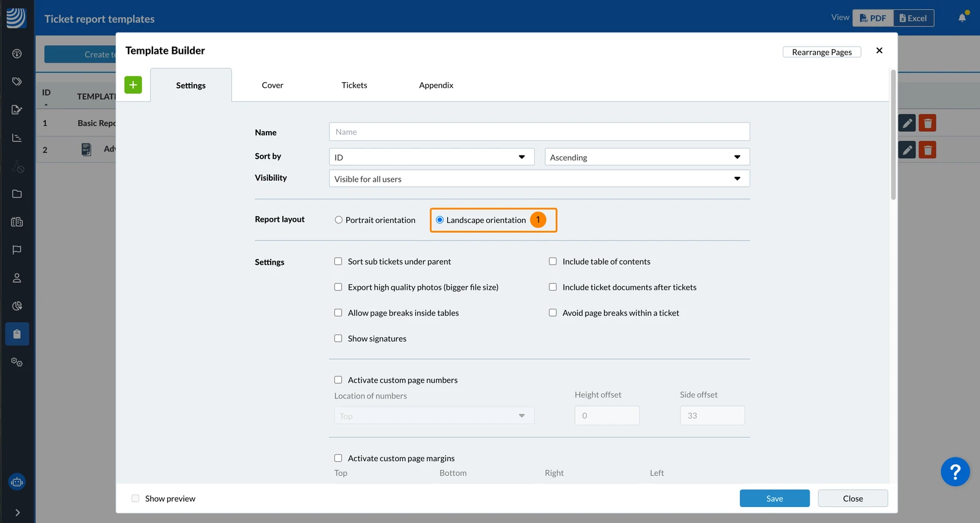Click the blue help question mark

(x=955, y=472)
